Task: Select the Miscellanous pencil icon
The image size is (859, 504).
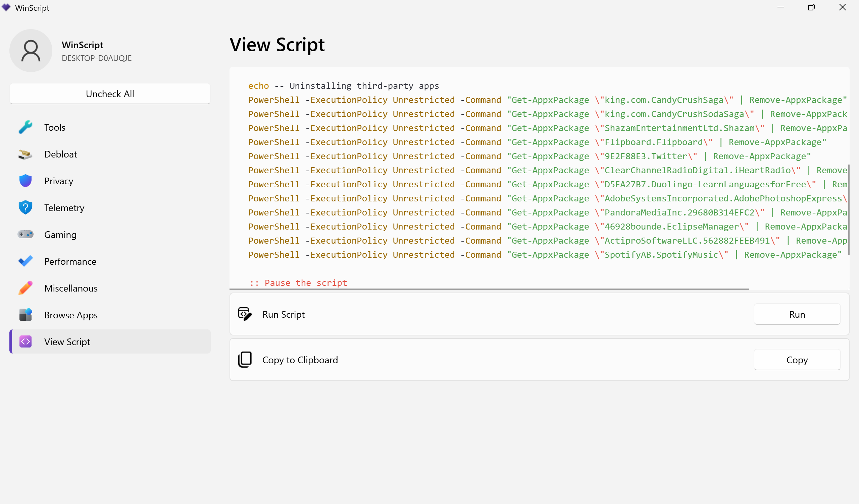Action: coord(25,288)
